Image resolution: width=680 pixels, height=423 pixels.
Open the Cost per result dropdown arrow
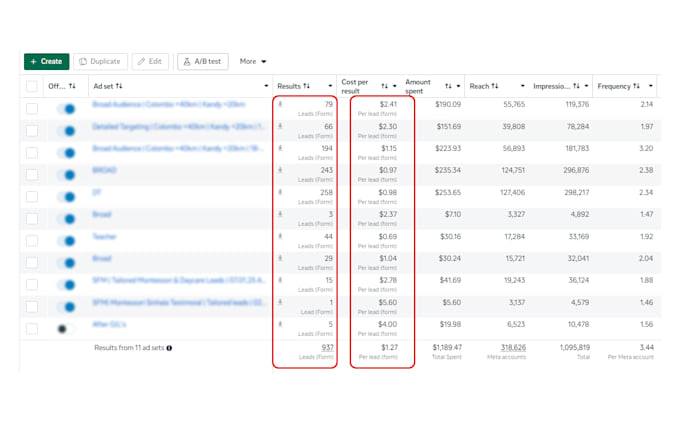coord(395,86)
